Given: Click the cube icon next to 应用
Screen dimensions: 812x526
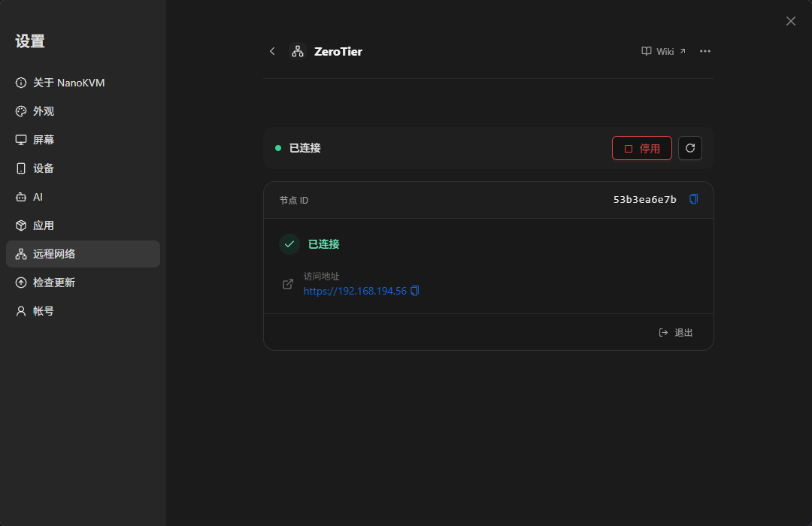Looking at the screenshot, I should 21,225.
